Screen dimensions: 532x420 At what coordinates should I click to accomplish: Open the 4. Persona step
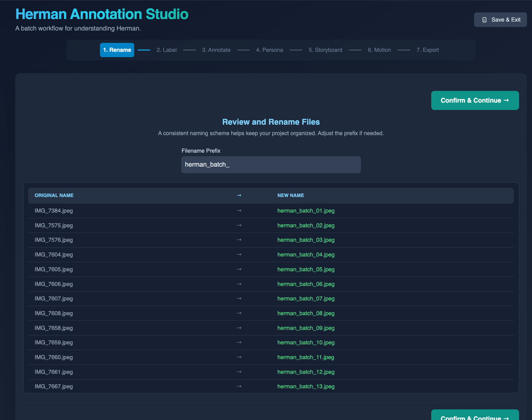(269, 50)
